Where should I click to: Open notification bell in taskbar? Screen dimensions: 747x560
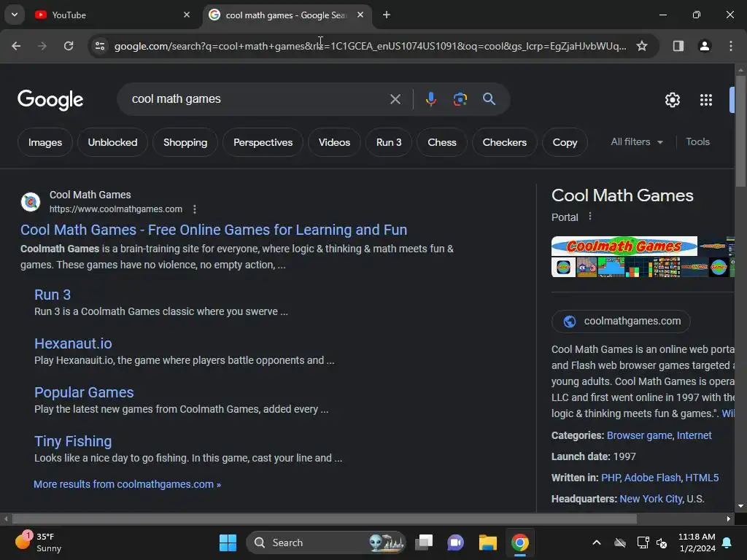coord(727,542)
